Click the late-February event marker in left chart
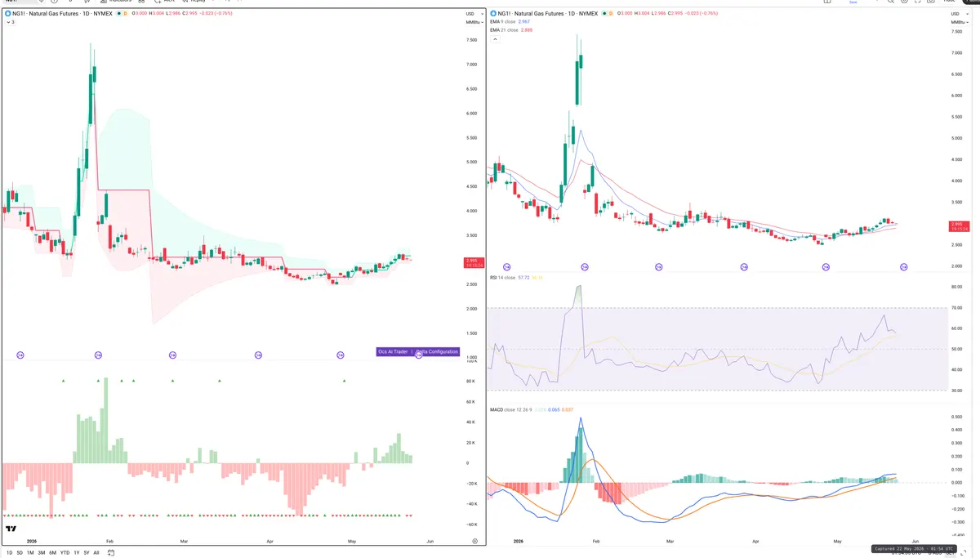980x558 pixels. [172, 355]
